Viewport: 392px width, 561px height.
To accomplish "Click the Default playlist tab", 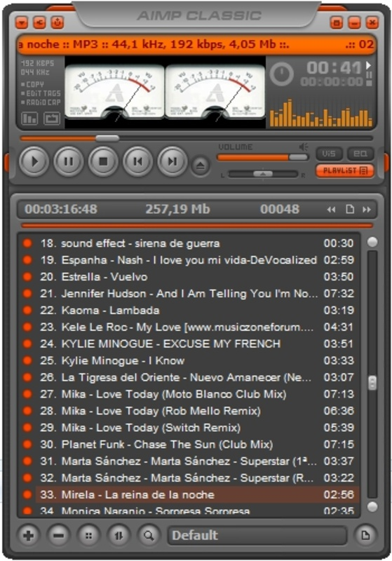I will point(257,536).
